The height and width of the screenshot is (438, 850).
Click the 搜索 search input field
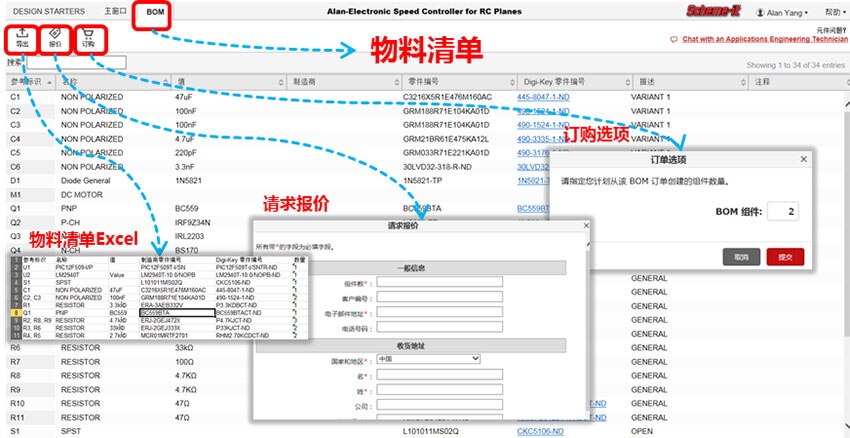pos(76,62)
